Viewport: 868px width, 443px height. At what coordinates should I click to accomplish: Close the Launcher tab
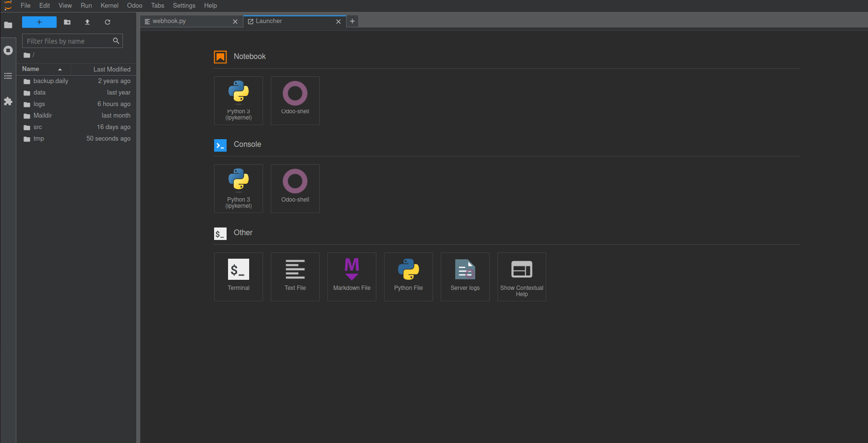pyautogui.click(x=338, y=22)
